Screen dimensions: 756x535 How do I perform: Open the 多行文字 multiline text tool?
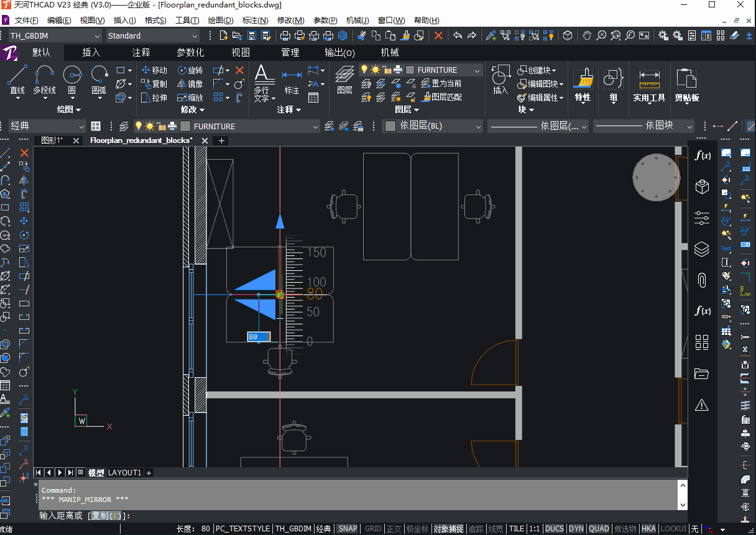[264, 83]
